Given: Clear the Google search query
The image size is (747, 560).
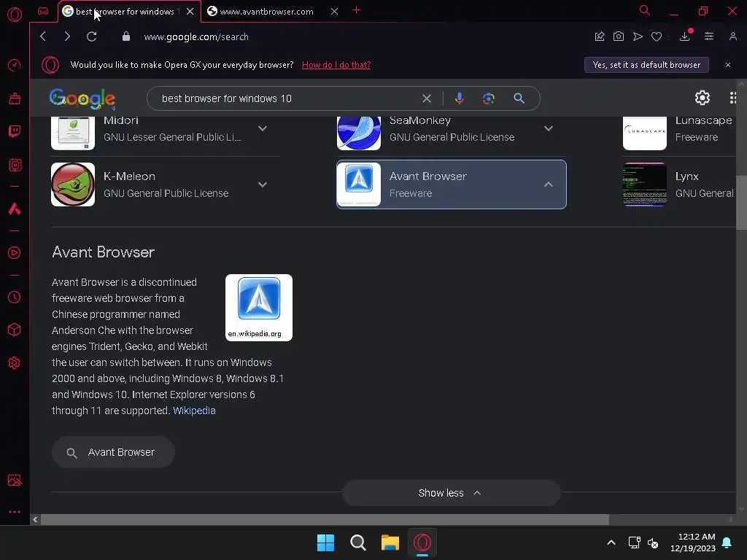Looking at the screenshot, I should click(x=426, y=98).
